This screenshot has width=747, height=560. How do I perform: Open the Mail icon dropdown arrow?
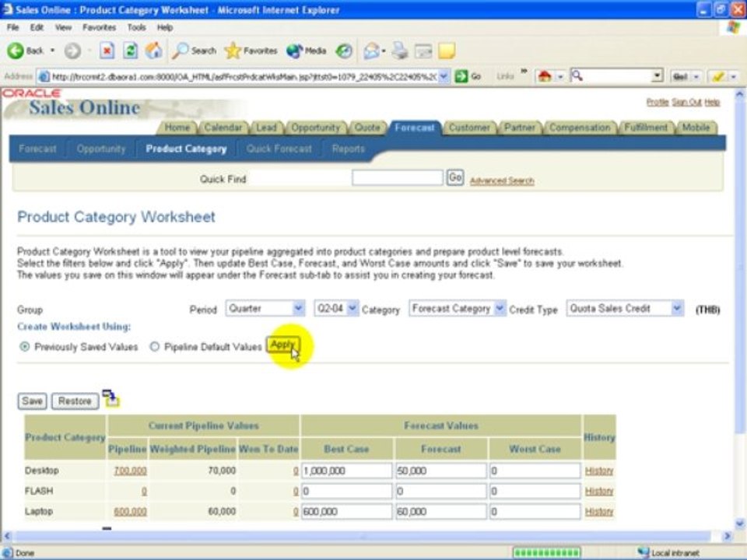(384, 51)
